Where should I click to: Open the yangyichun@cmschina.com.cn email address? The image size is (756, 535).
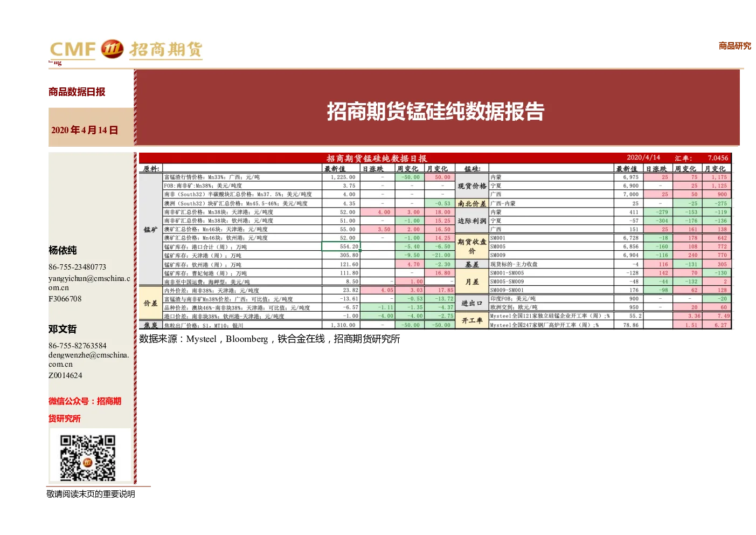(x=89, y=283)
